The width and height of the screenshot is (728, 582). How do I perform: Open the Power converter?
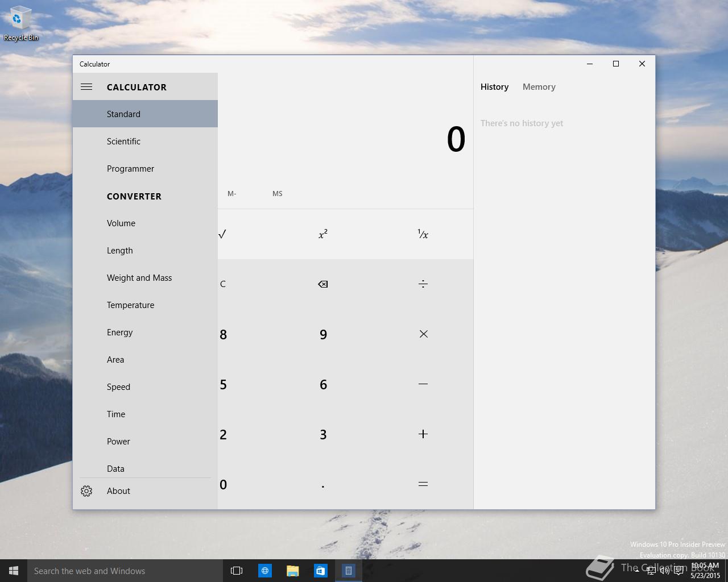tap(145, 441)
